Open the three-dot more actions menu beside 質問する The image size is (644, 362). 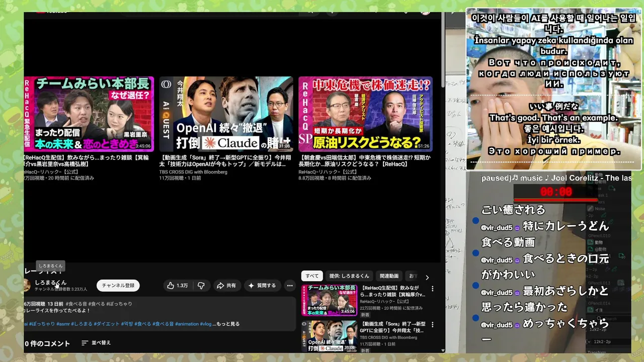click(x=290, y=286)
